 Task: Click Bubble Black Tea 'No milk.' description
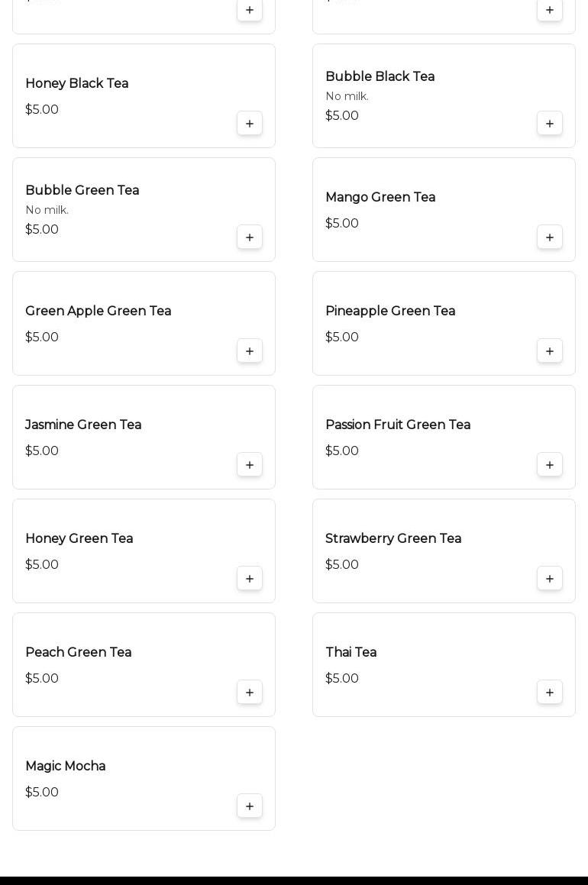pyautogui.click(x=347, y=96)
